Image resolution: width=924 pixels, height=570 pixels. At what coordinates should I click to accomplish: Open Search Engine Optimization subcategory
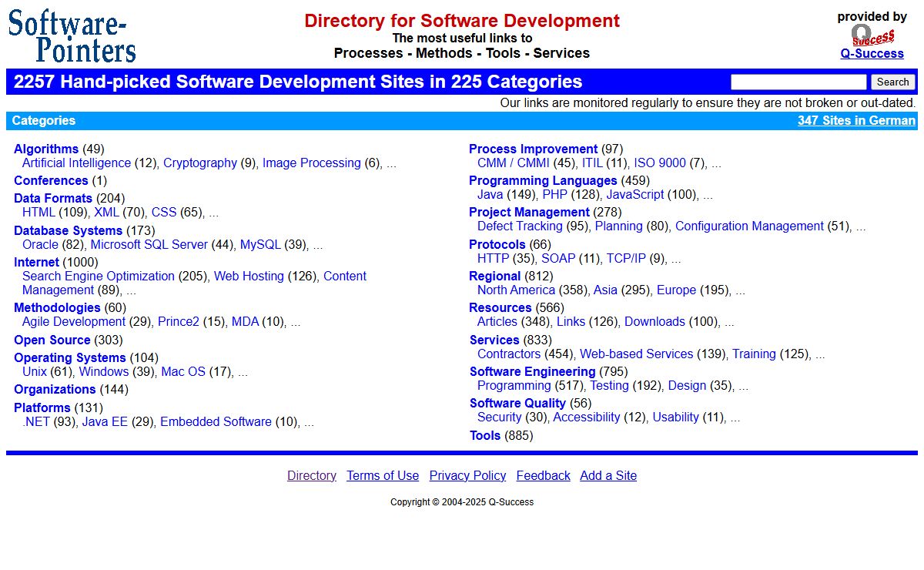99,277
